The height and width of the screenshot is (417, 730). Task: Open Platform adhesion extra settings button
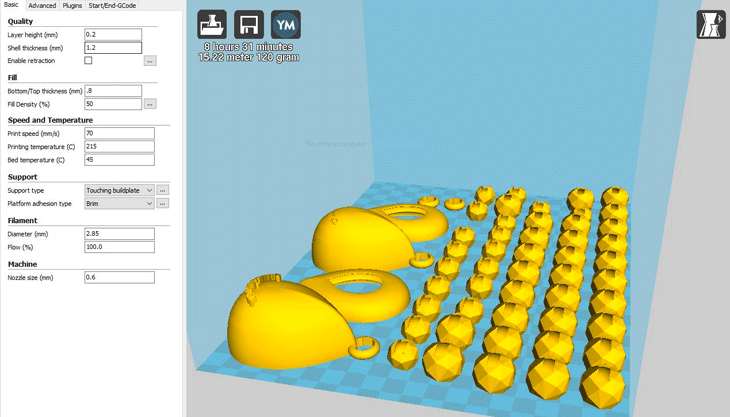(162, 203)
